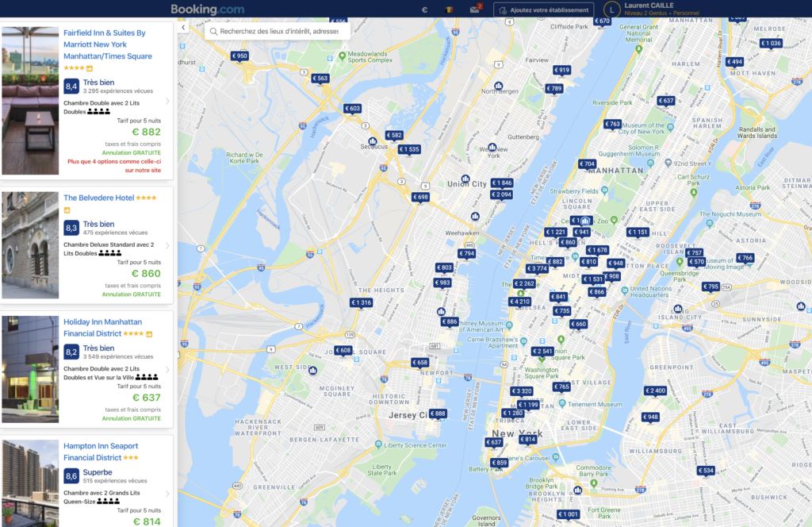View The Belvedere Hotel photo thumbnail

point(30,245)
